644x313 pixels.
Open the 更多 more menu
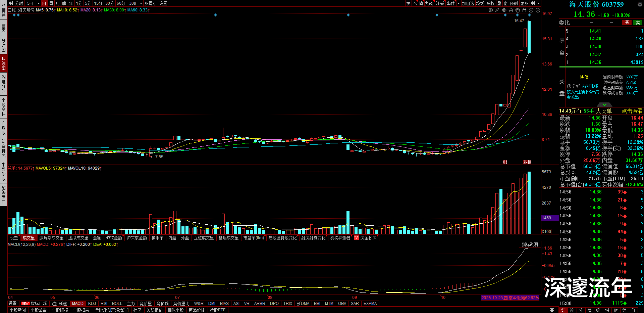(x=525, y=3)
